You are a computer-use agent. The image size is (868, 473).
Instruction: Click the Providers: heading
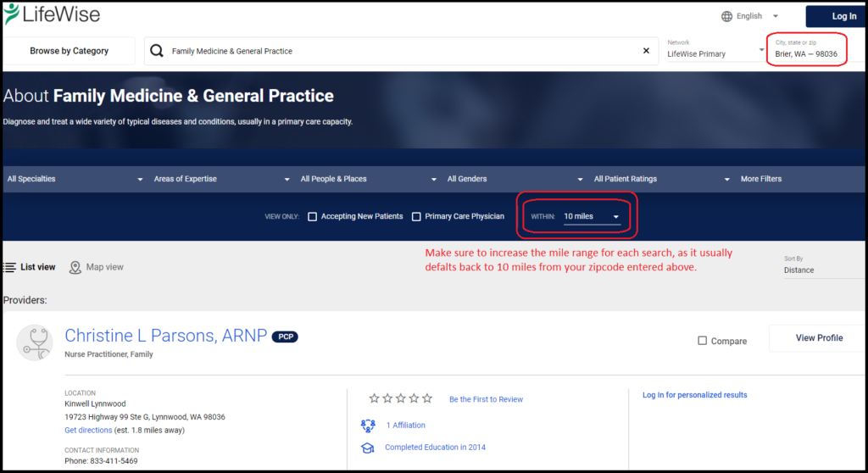(x=25, y=300)
